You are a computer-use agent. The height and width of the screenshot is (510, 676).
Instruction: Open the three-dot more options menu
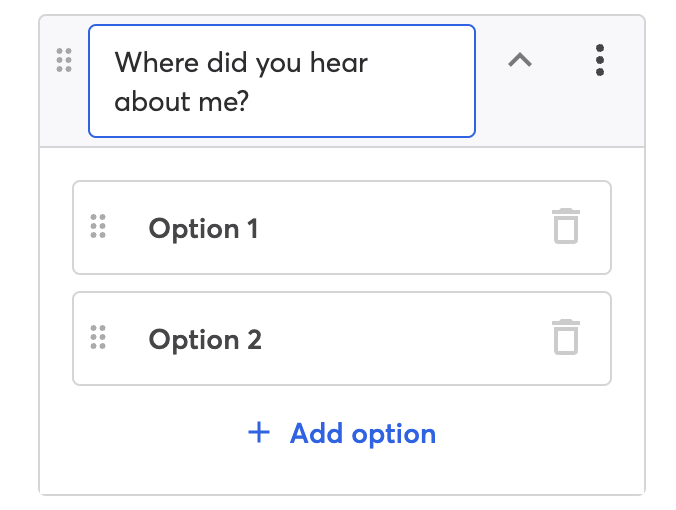[x=600, y=60]
